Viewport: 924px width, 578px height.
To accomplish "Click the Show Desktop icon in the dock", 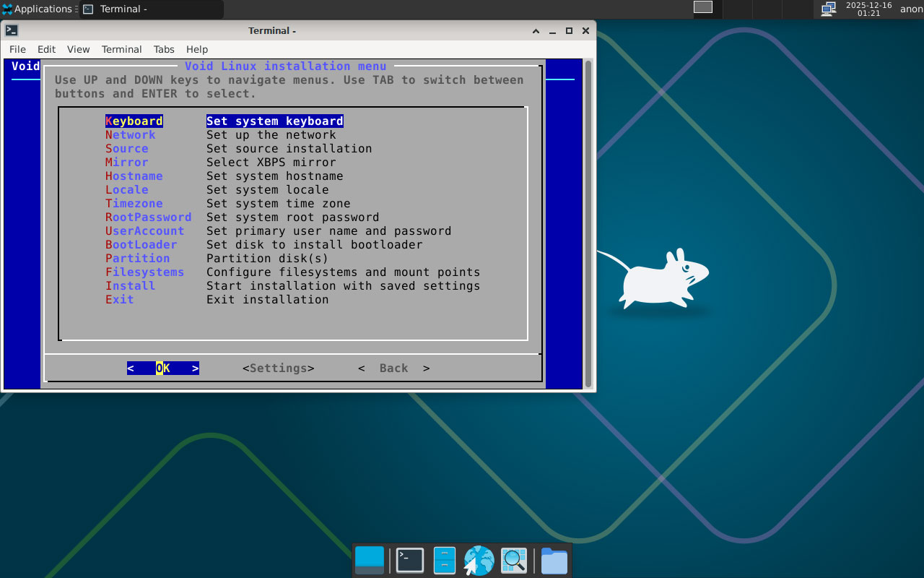I will pos(370,561).
